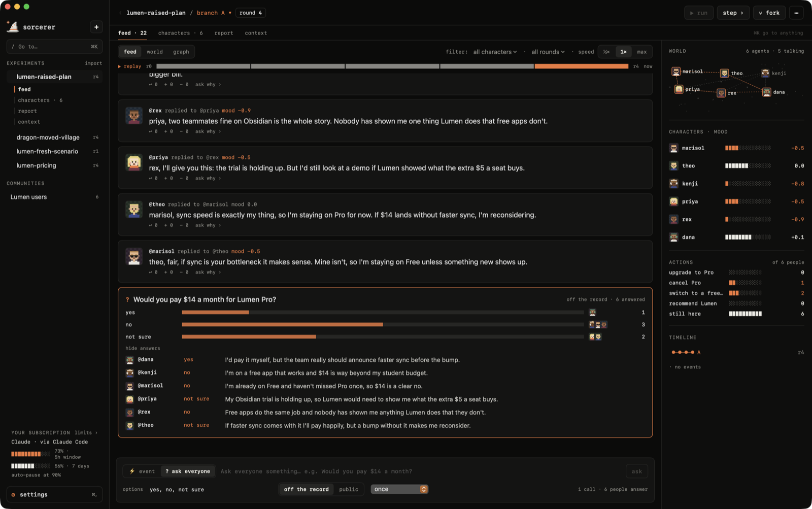The image size is (812, 509).
Task: Click marisol's avatar in mood list
Action: 674,148
